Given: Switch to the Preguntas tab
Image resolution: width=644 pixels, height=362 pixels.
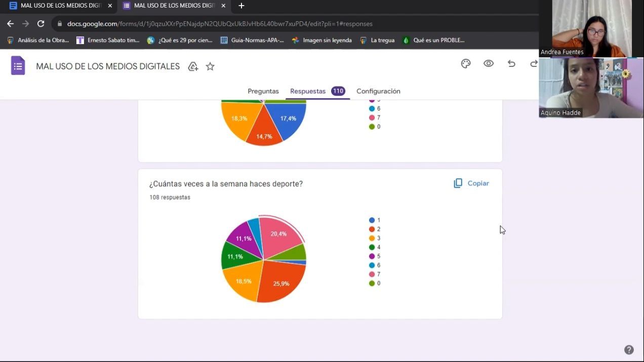Looking at the screenshot, I should pos(263,91).
